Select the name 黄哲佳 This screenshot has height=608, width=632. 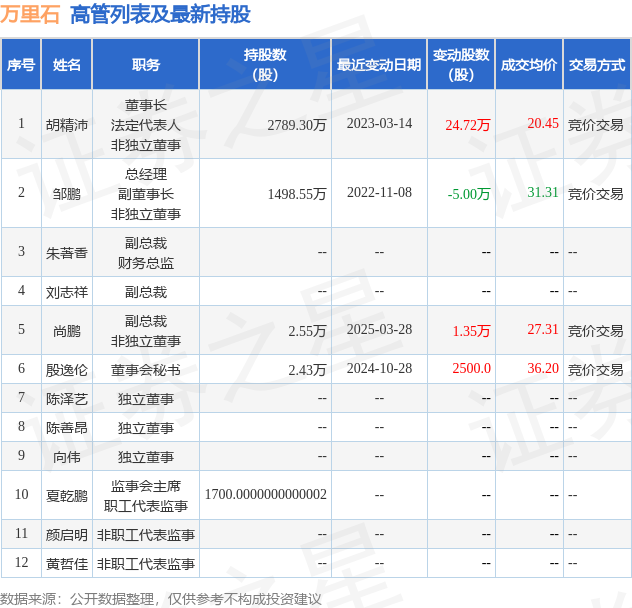point(67,564)
